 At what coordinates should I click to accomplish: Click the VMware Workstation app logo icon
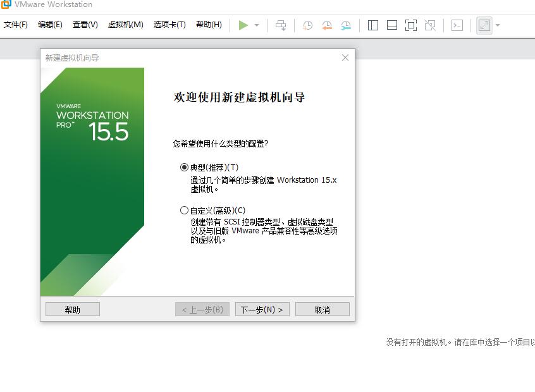(x=6, y=4)
